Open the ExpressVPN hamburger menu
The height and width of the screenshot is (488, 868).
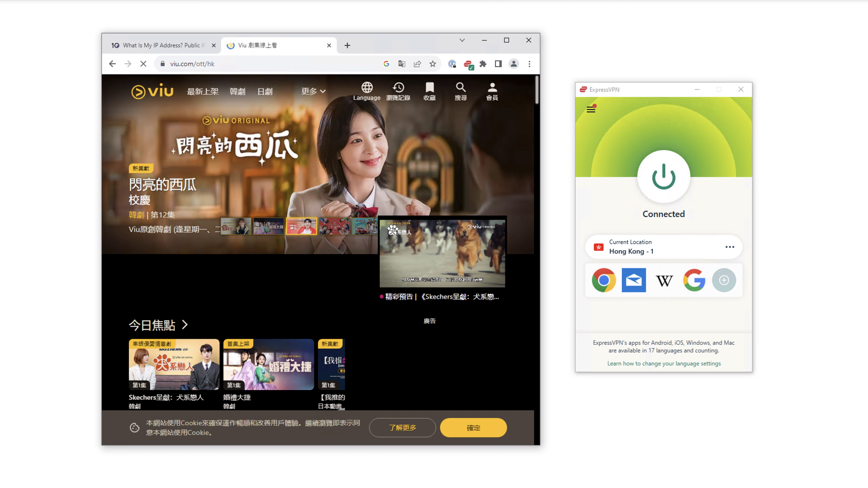pos(591,109)
